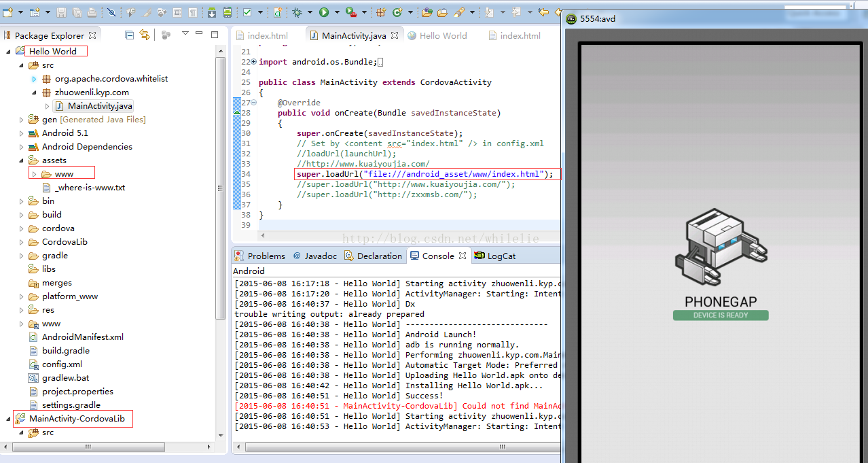Open the LogCat tab
The height and width of the screenshot is (463, 868).
[496, 256]
